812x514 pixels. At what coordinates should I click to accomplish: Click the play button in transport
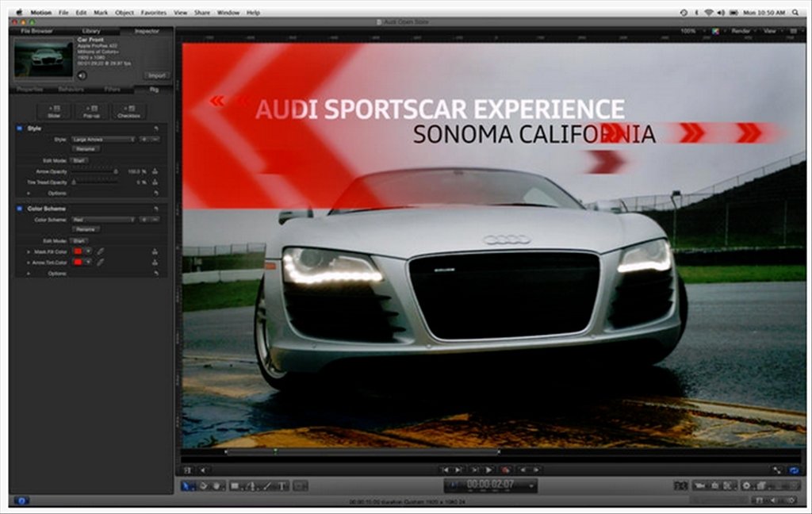[488, 470]
